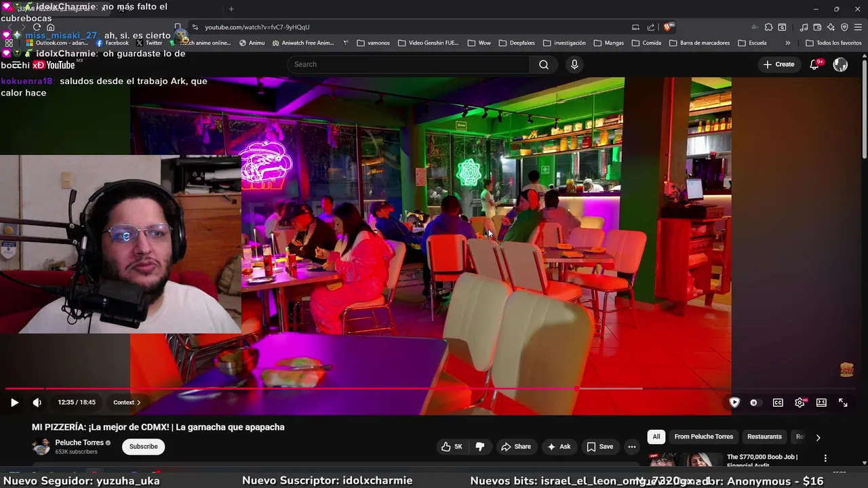Click the Brave Shields lion icon
868x488 pixels.
[668, 27]
